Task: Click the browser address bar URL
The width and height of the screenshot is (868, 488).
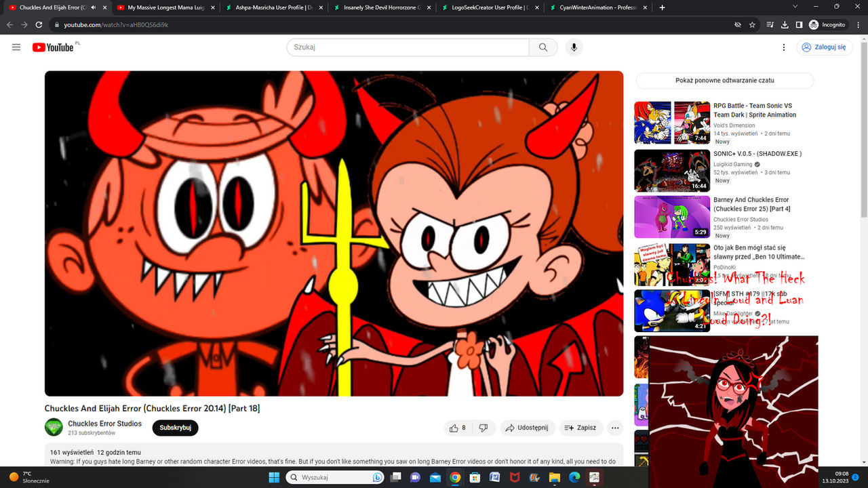Action: (x=116, y=24)
